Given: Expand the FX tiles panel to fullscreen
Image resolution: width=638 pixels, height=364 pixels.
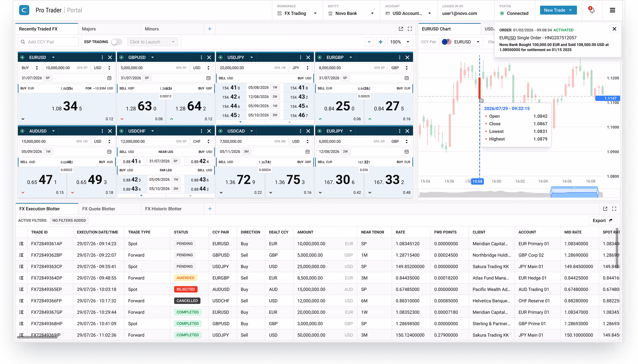Looking at the screenshot, I should pos(410,29).
